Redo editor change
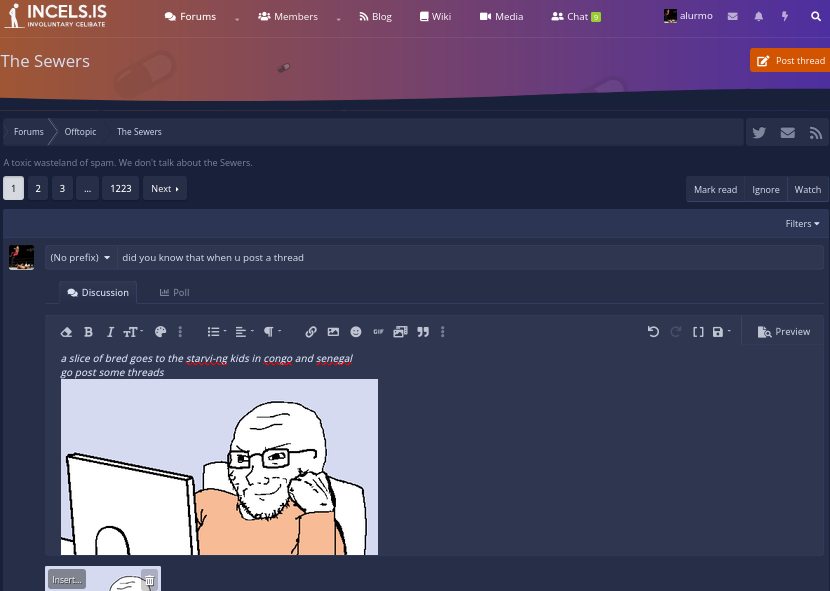 tap(675, 332)
